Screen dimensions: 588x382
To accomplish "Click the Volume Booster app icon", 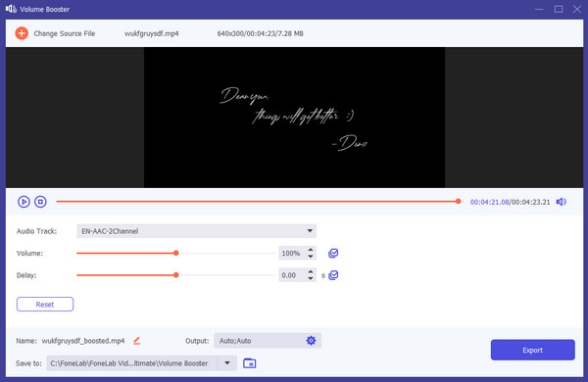I will [x=11, y=9].
